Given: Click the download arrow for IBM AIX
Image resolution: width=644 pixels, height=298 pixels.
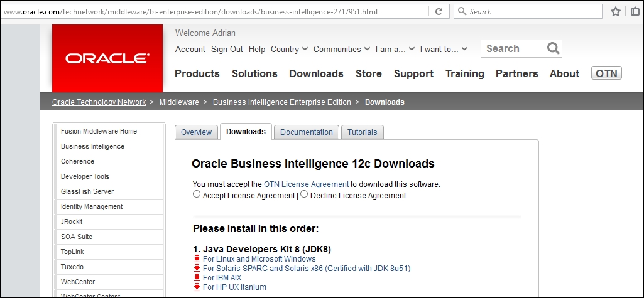Looking at the screenshot, I should coord(197,278).
